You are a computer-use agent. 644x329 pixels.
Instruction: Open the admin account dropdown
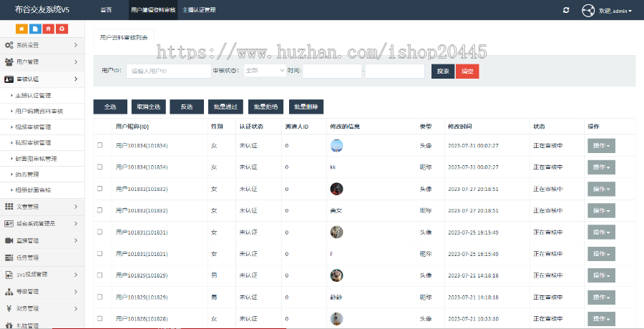pyautogui.click(x=615, y=11)
